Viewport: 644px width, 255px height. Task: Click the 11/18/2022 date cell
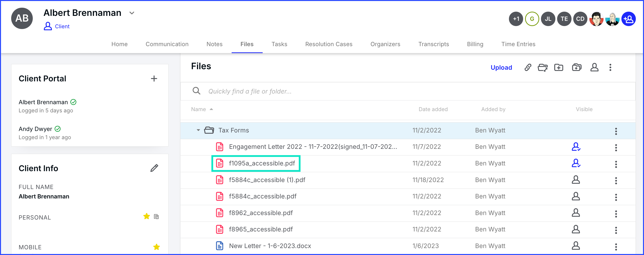(x=428, y=180)
